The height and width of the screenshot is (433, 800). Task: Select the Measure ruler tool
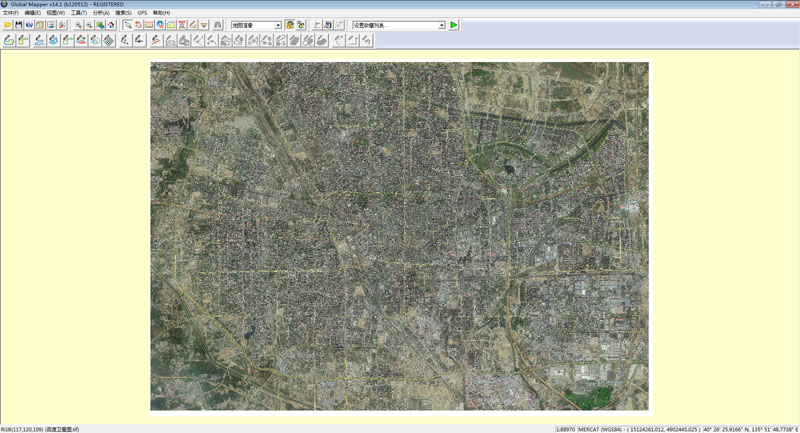point(149,25)
